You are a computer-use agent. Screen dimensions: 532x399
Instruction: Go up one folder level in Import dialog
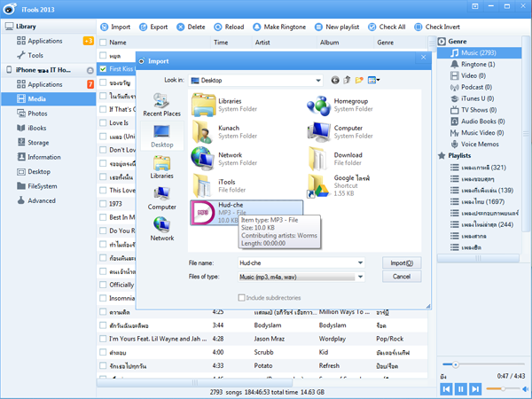pyautogui.click(x=347, y=80)
